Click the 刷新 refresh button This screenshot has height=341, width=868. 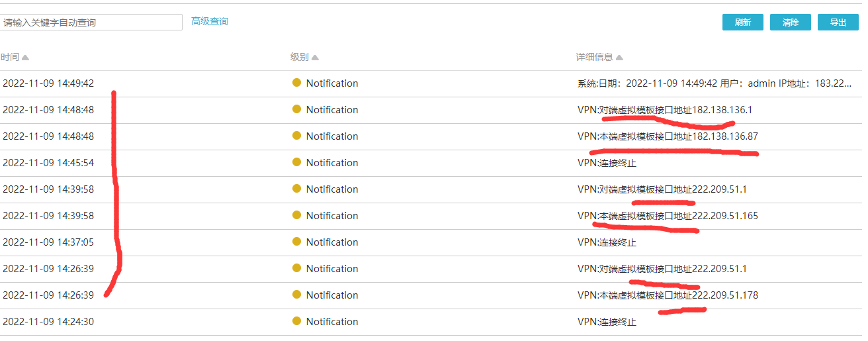742,23
